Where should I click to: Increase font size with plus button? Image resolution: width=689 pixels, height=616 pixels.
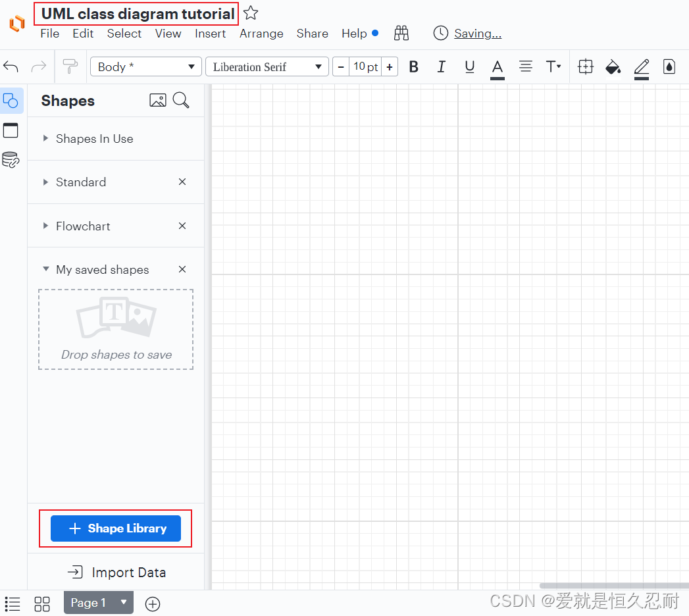390,67
